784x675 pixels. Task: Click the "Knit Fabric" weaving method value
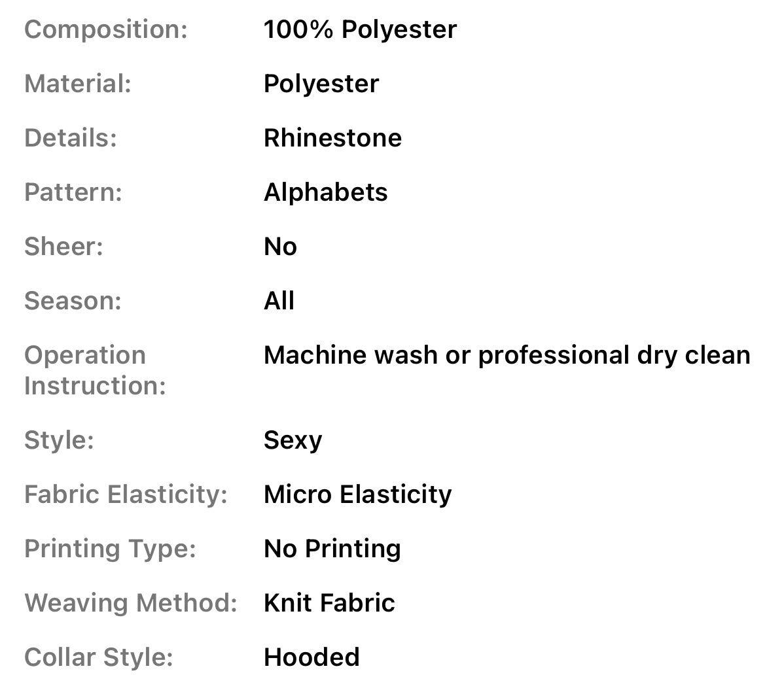point(329,603)
